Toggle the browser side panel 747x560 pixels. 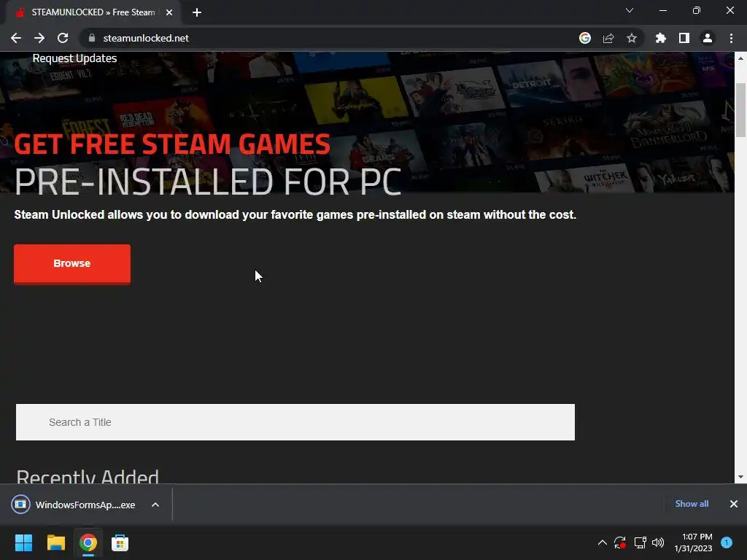click(684, 38)
